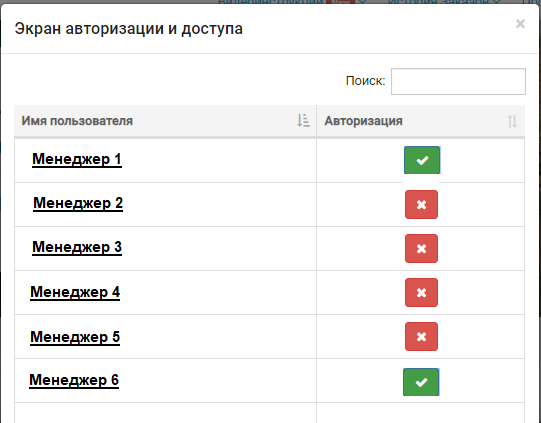Open the Менеджер 4 user link

(75, 292)
